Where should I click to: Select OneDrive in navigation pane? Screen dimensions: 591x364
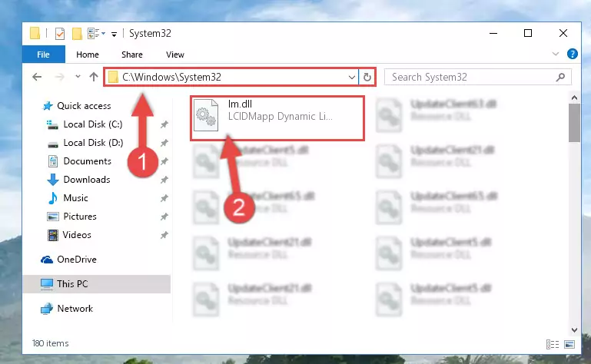click(77, 260)
